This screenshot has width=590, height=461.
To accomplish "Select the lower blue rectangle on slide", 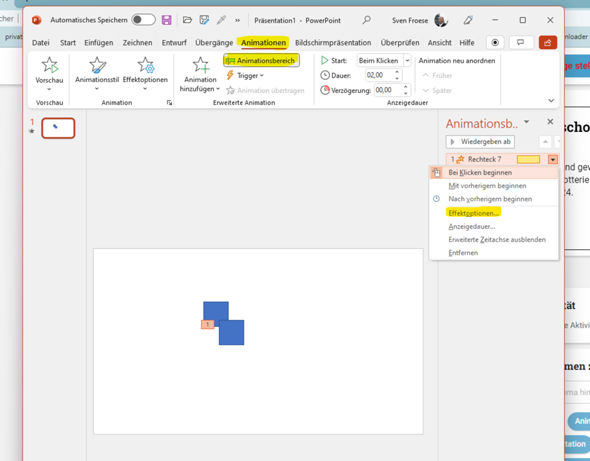I will (231, 332).
